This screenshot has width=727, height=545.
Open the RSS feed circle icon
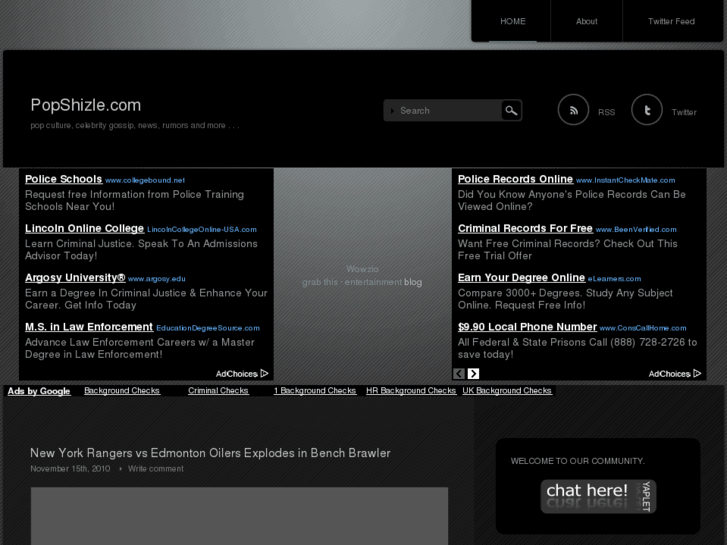coord(573,109)
